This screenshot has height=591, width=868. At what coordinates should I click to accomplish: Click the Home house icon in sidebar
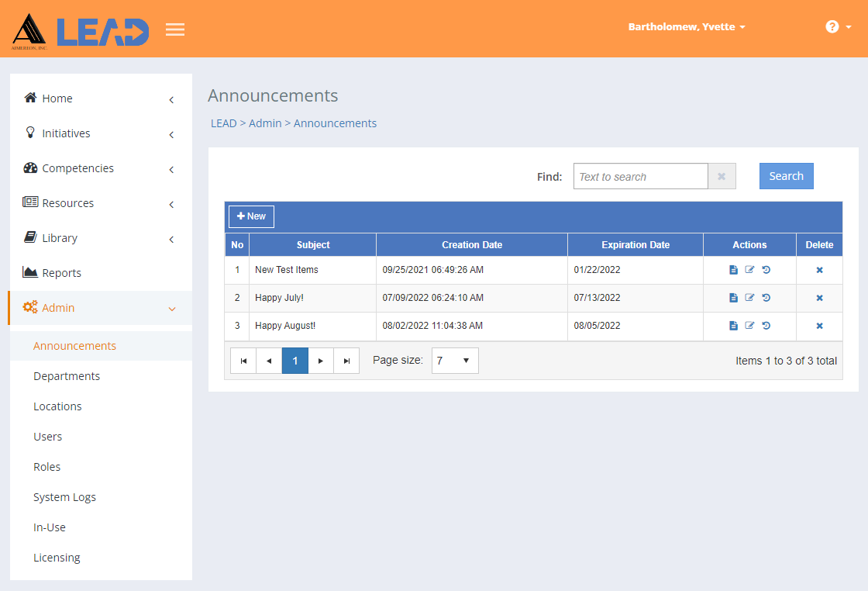pyautogui.click(x=30, y=98)
